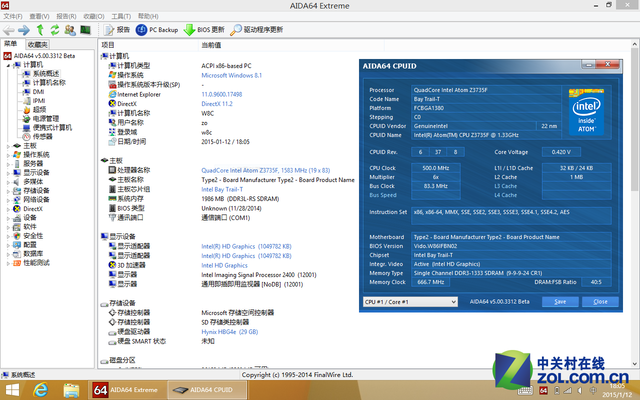Open the 11.0.9600.17498 Internet Explorer link
Viewport: 640px width, 400px height.
point(222,94)
